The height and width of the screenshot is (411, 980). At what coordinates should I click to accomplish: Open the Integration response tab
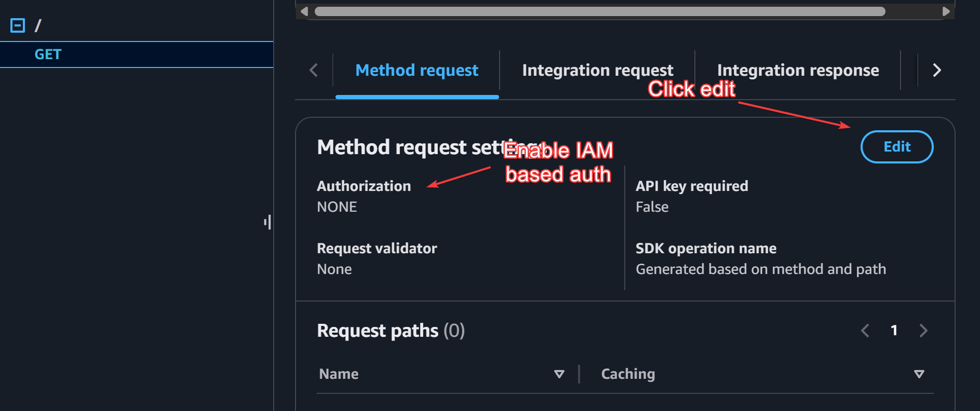pyautogui.click(x=798, y=71)
